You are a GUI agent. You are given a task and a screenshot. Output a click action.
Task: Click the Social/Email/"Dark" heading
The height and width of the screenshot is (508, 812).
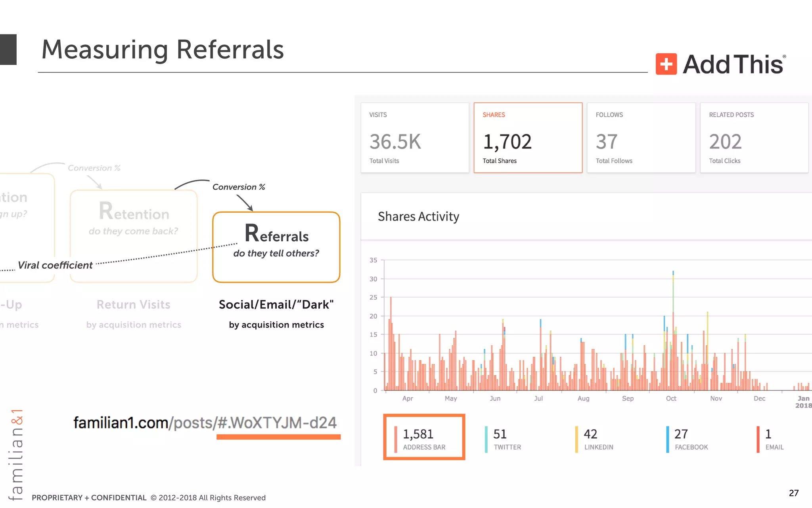(x=276, y=304)
